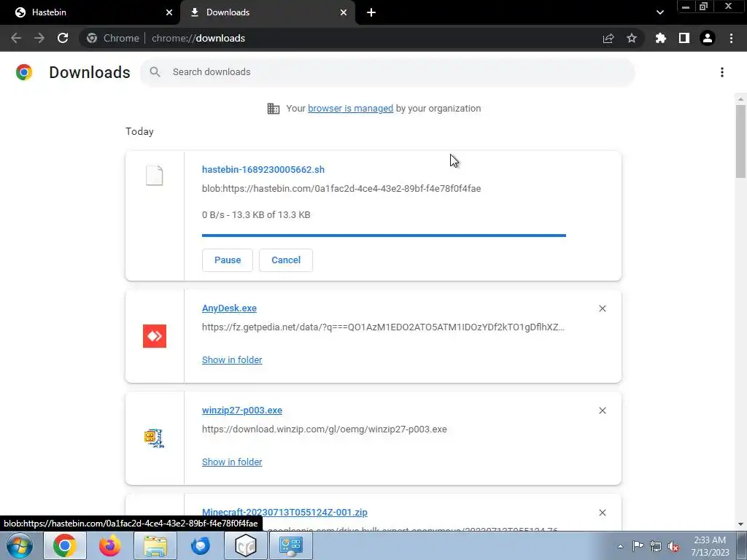Open the Chrome profile avatar
The height and width of the screenshot is (560, 747).
pyautogui.click(x=708, y=38)
